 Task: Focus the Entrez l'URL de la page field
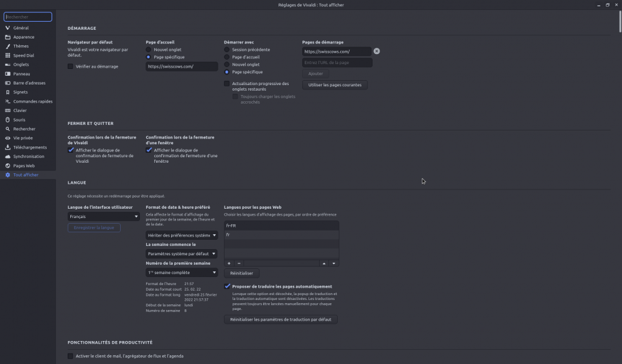(337, 63)
